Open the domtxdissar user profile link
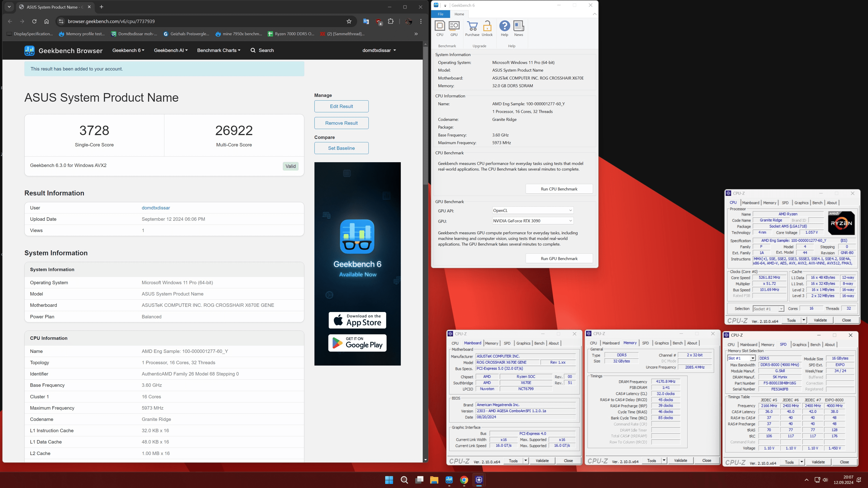 coord(156,208)
